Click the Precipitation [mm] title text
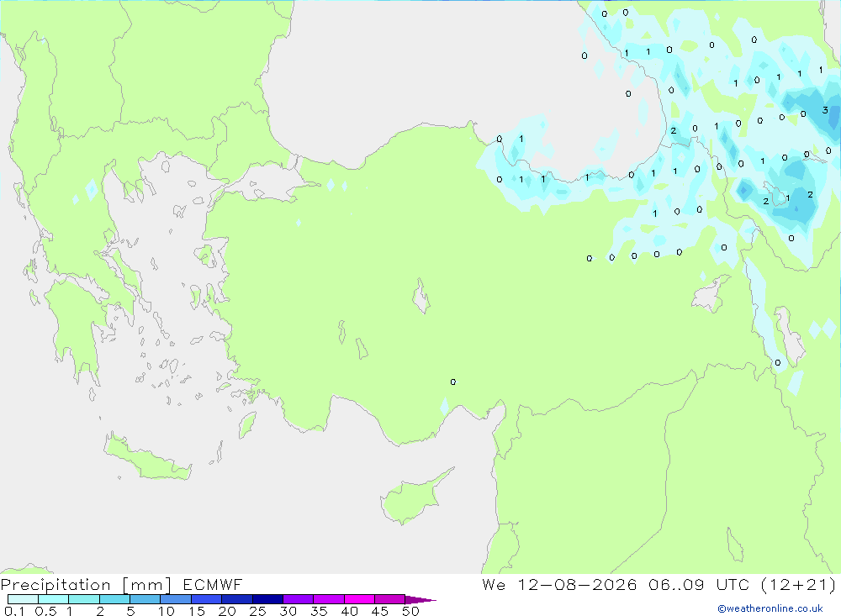The image size is (841, 616). (x=86, y=584)
